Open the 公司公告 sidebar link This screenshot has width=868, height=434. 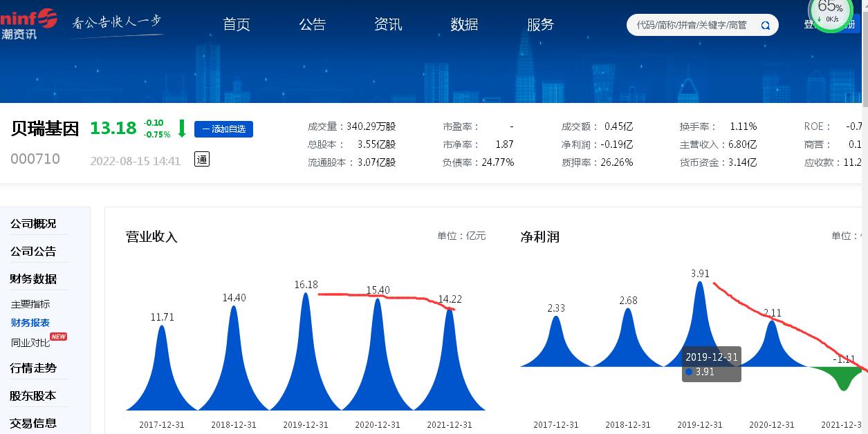coord(33,251)
